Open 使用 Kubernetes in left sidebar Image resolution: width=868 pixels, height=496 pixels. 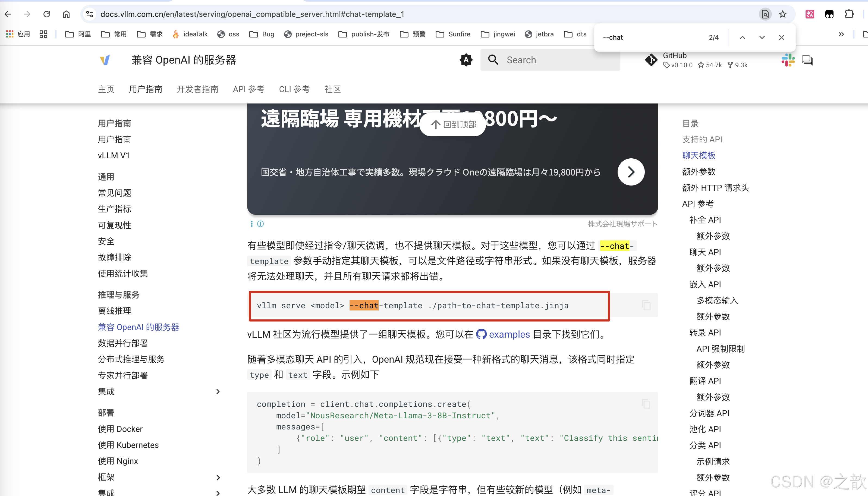(x=128, y=445)
